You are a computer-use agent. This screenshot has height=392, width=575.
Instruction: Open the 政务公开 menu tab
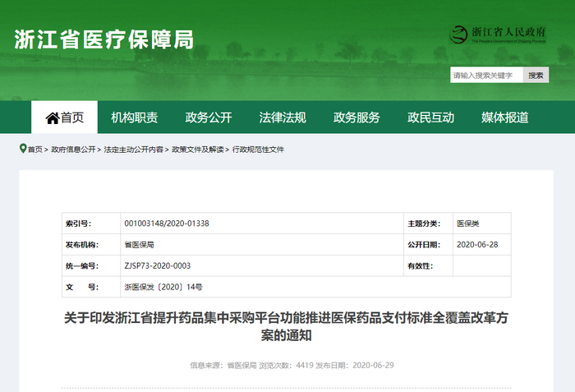click(x=209, y=118)
